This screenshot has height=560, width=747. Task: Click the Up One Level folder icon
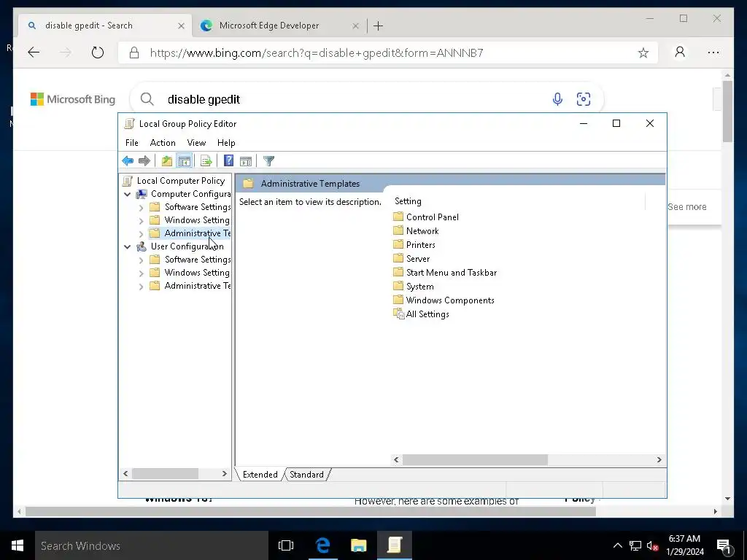tap(167, 161)
